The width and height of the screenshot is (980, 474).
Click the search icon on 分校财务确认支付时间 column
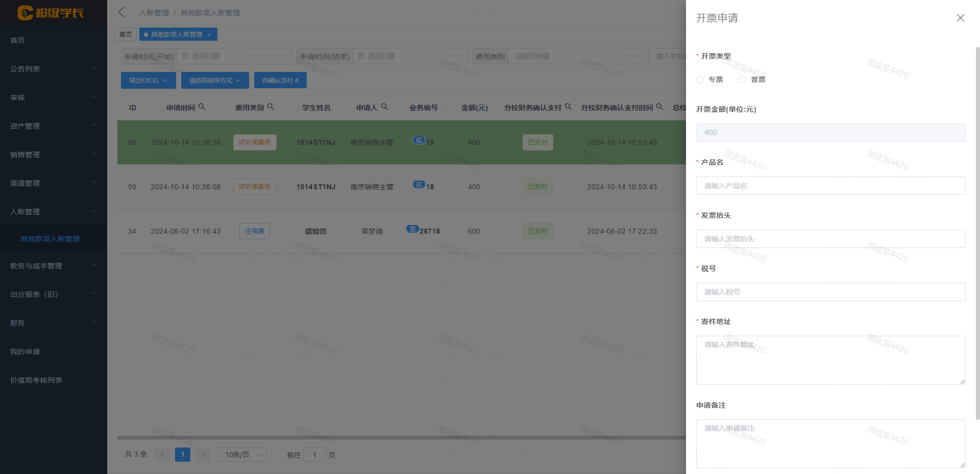click(660, 107)
